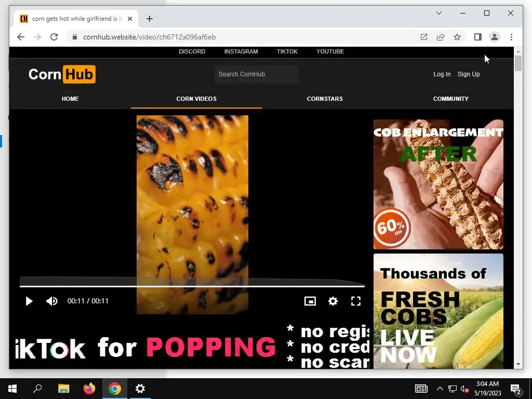532x399 pixels.
Task: Open the INSTAGRAM link
Action: tap(241, 51)
